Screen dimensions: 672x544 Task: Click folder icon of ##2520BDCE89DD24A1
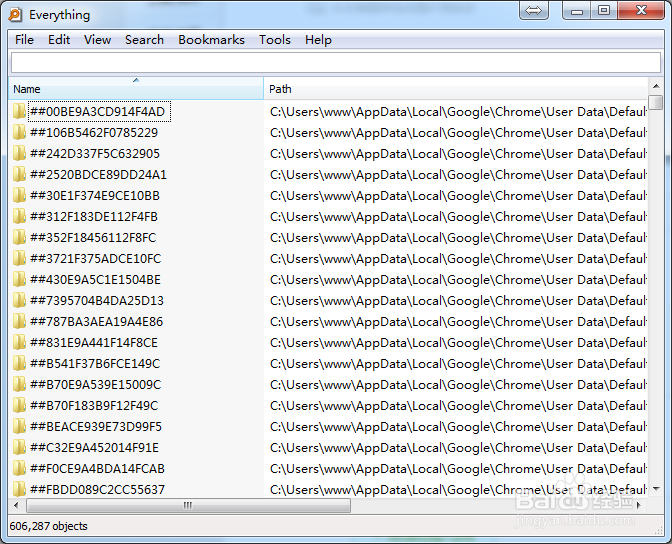coord(19,174)
